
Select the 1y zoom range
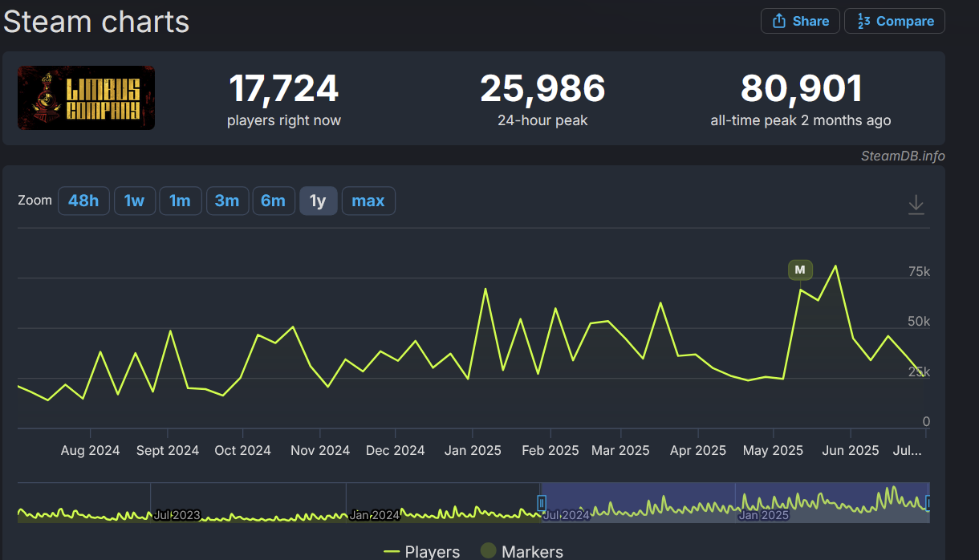pyautogui.click(x=319, y=201)
